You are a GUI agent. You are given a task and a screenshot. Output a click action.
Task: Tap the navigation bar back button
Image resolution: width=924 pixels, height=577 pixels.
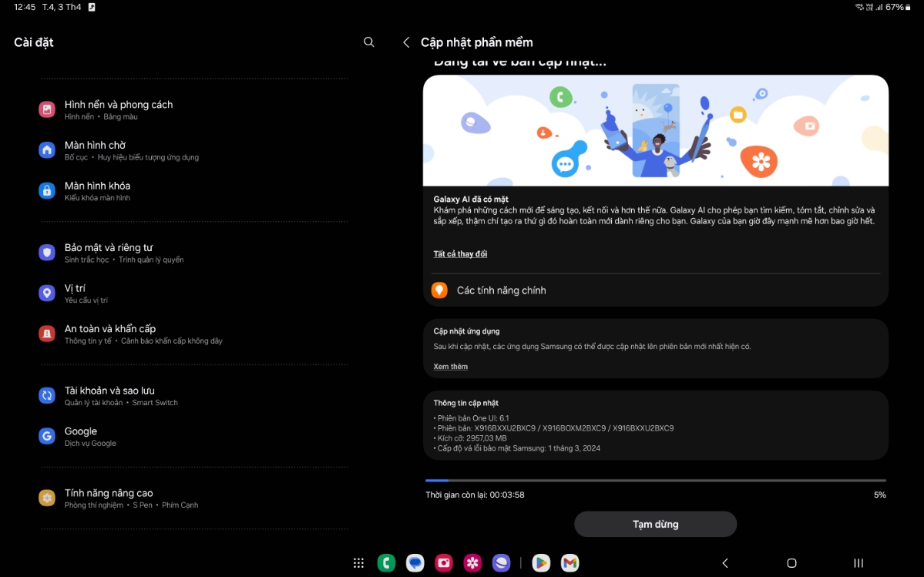725,563
